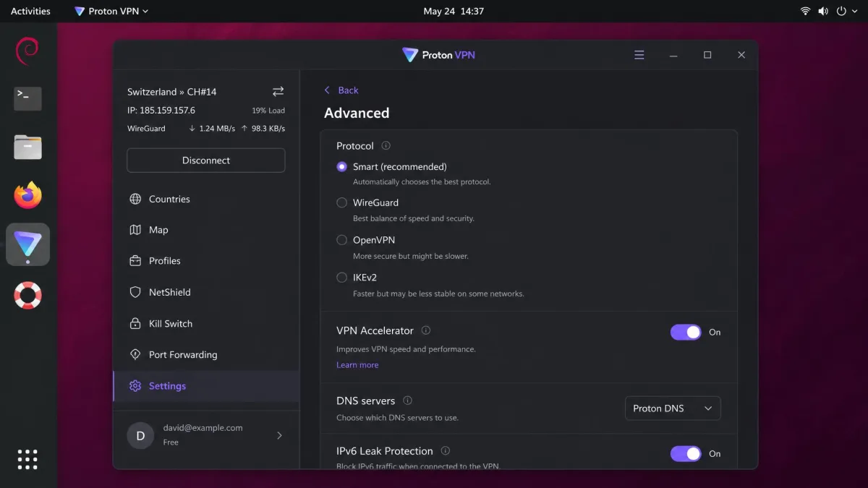Click the Port Forwarding icon
The height and width of the screenshot is (488, 868).
(x=135, y=355)
